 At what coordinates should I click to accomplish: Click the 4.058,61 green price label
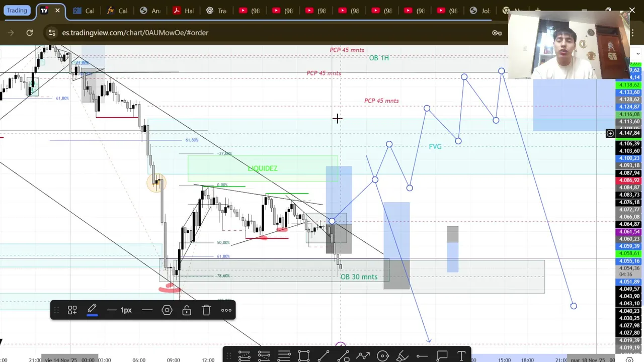pyautogui.click(x=629, y=254)
